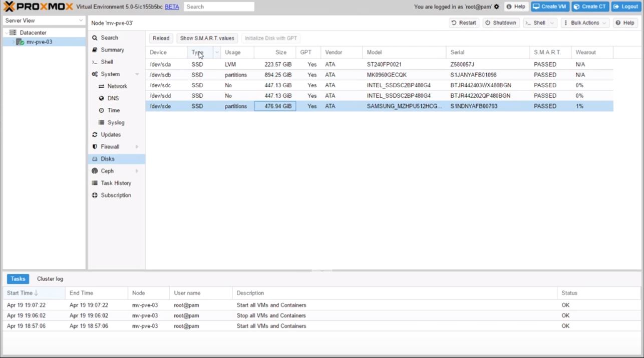Screen dimensions: 644x358
Task: Select the mv-pve-03 node in tree
Action: pos(39,42)
